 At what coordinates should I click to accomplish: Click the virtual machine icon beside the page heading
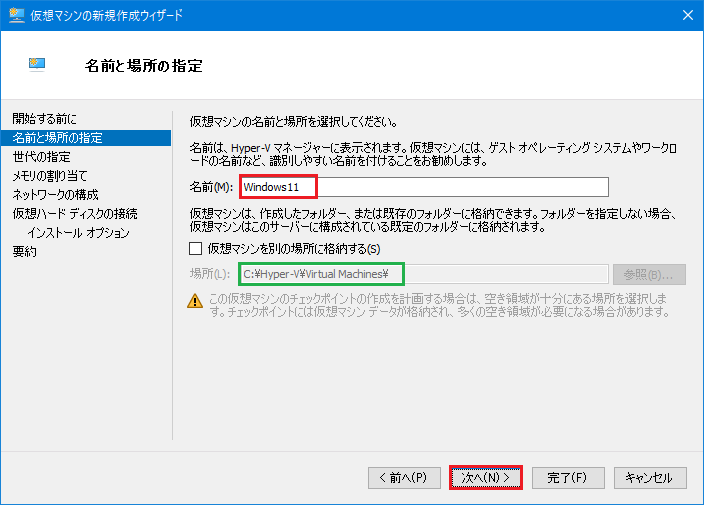tap(37, 65)
